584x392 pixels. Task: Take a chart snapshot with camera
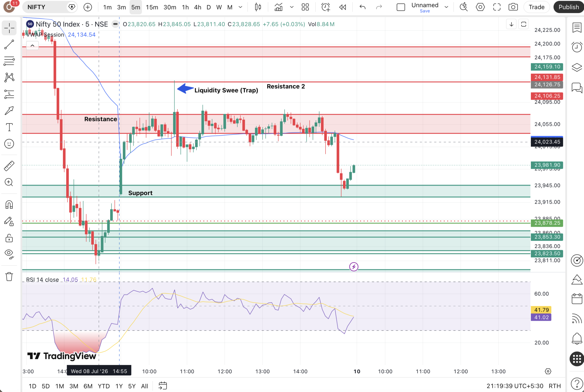coord(513,7)
